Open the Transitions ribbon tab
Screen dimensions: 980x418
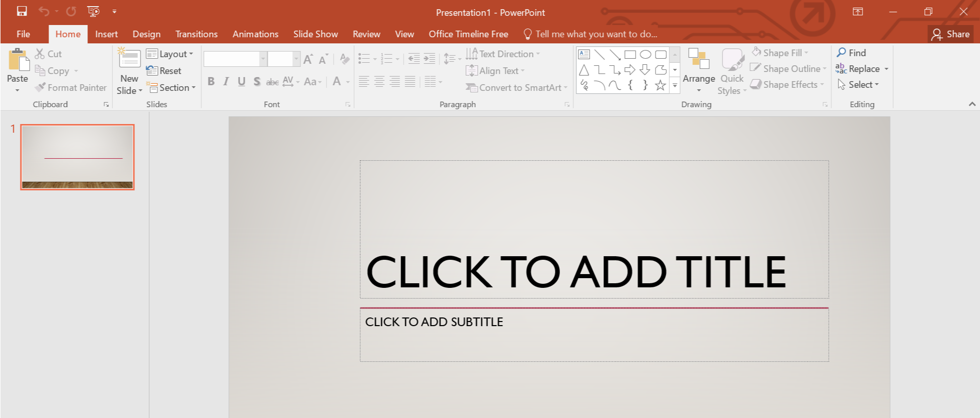click(x=196, y=34)
